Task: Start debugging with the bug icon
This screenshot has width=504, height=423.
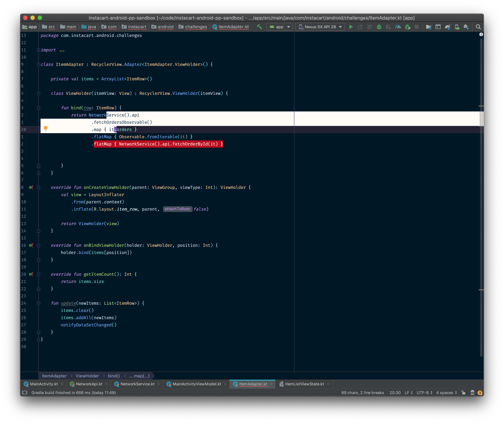Action: 379,27
